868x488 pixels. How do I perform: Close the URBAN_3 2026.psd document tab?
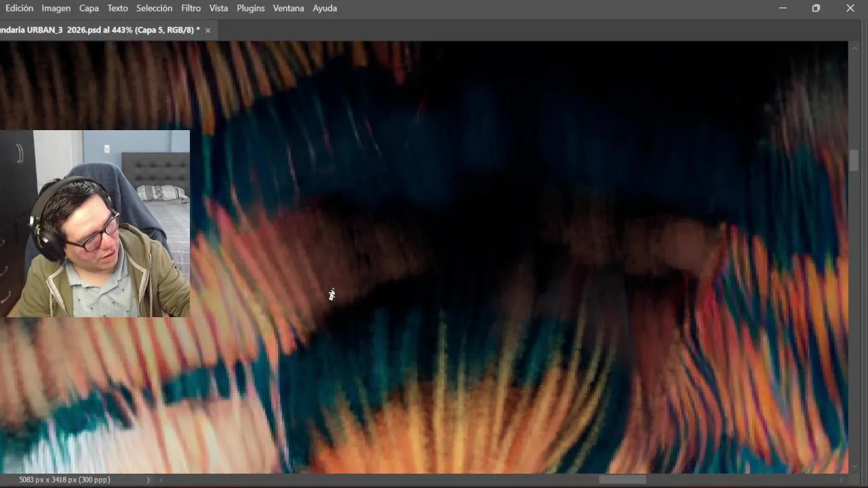coord(208,30)
